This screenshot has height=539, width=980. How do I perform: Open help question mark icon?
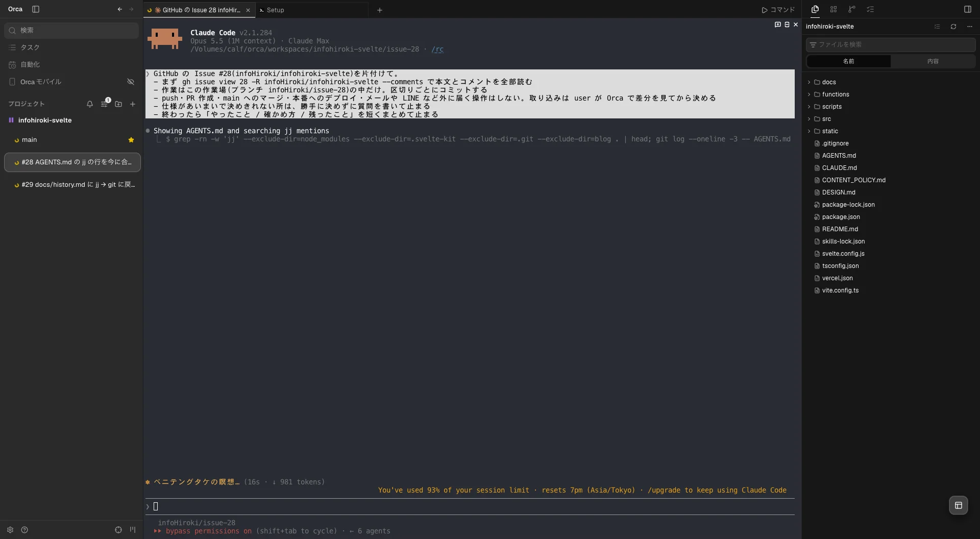(24, 530)
